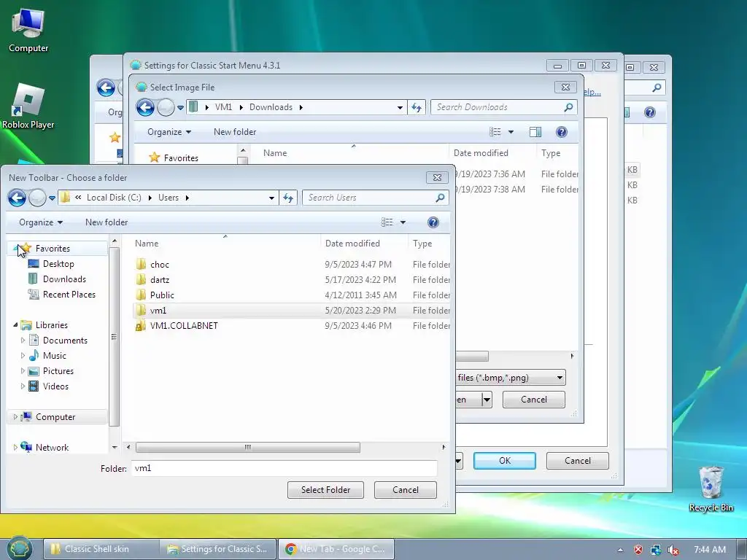The image size is (747, 560).
Task: Expand the Network tree node
Action: (15, 447)
